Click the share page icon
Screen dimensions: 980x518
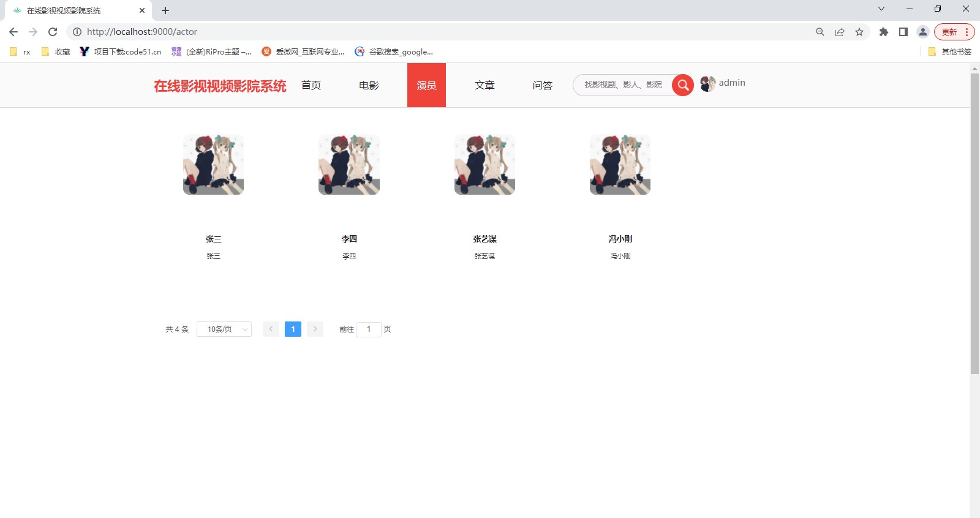840,32
